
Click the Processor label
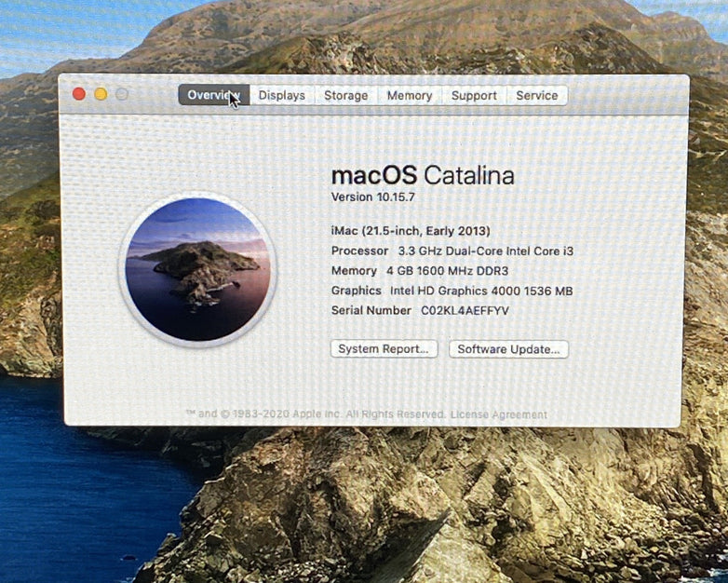(x=360, y=251)
